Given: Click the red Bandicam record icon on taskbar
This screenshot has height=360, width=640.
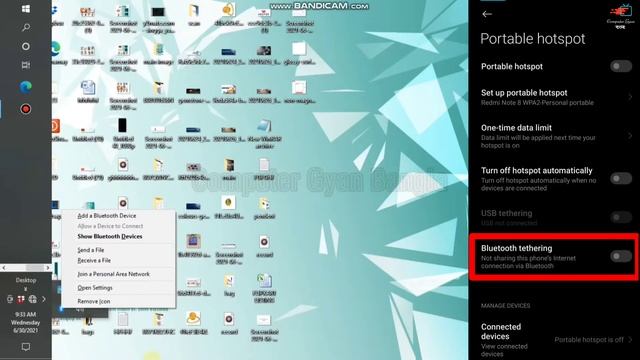Looking at the screenshot, I should point(26,109).
